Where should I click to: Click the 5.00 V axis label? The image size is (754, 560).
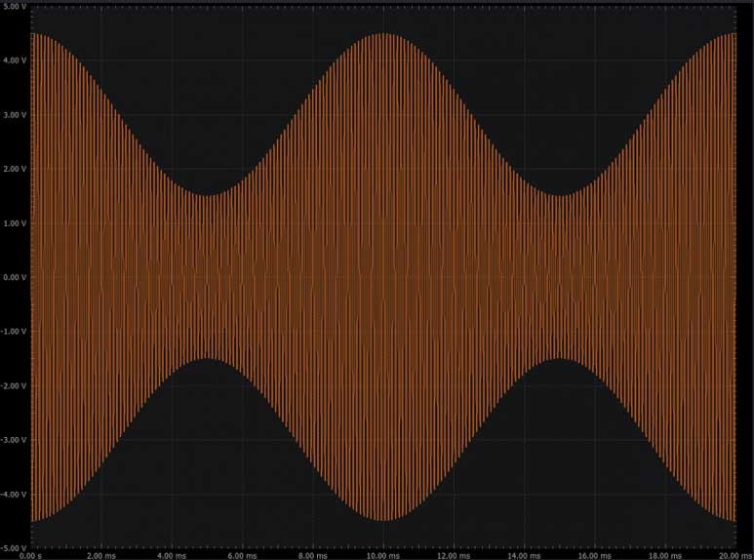pos(17,6)
